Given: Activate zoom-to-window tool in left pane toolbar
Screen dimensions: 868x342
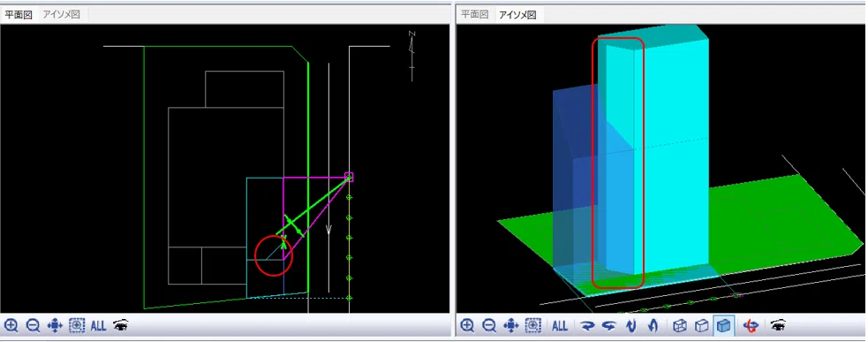Looking at the screenshot, I should click(x=77, y=326).
